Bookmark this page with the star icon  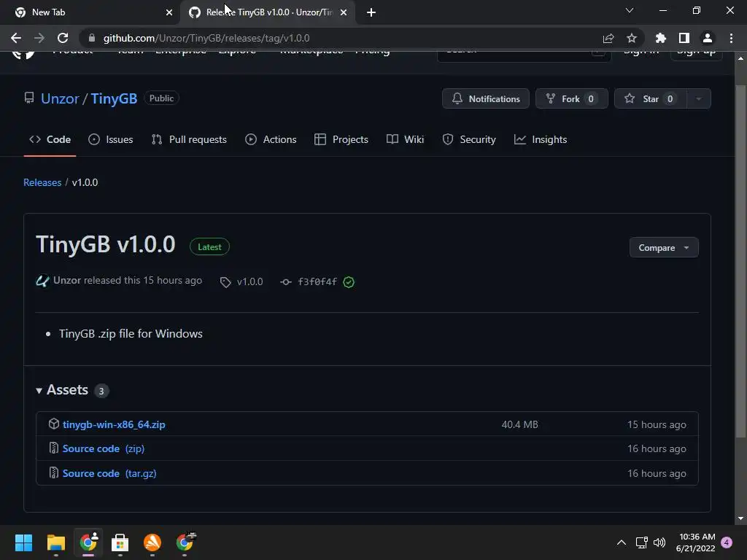[631, 38]
